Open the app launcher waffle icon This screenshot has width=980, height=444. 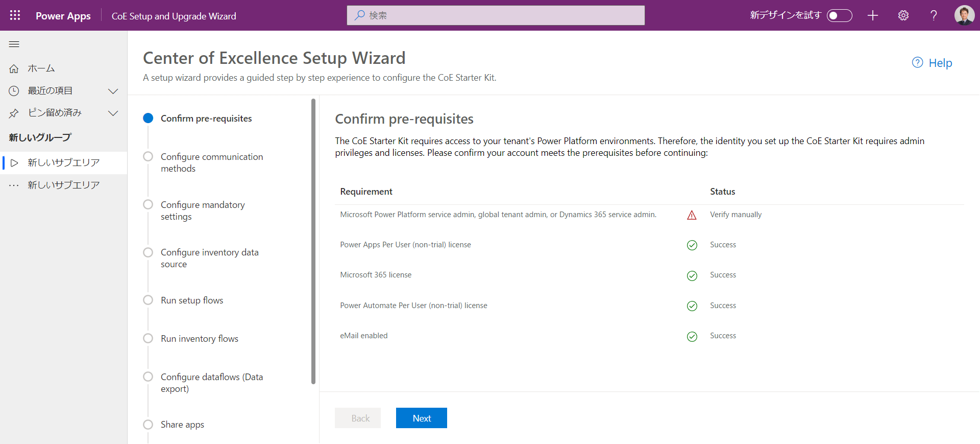15,15
